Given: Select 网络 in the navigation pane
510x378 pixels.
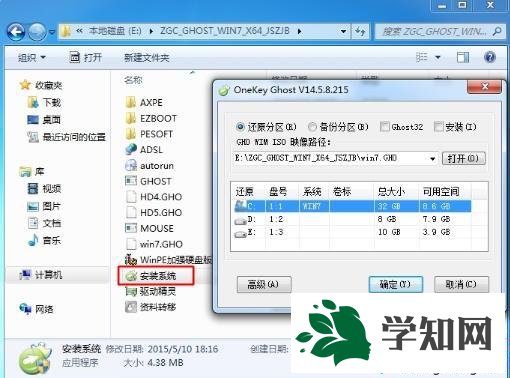Looking at the screenshot, I should click(x=37, y=309).
